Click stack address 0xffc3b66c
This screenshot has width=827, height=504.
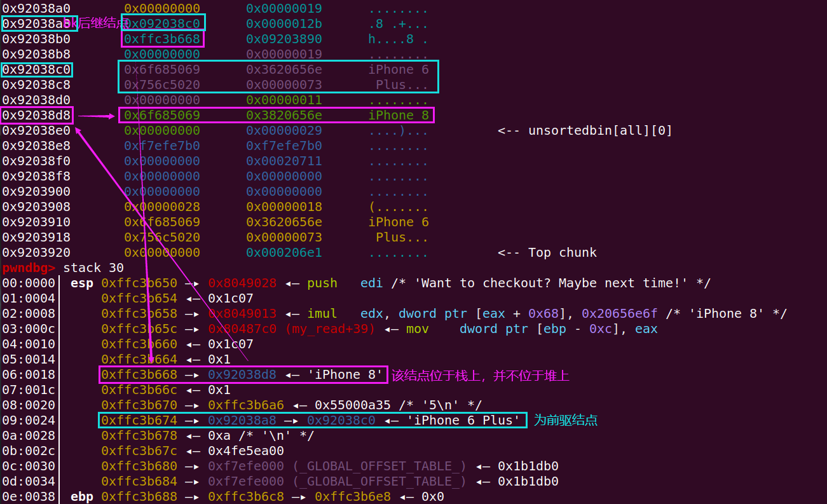139,390
